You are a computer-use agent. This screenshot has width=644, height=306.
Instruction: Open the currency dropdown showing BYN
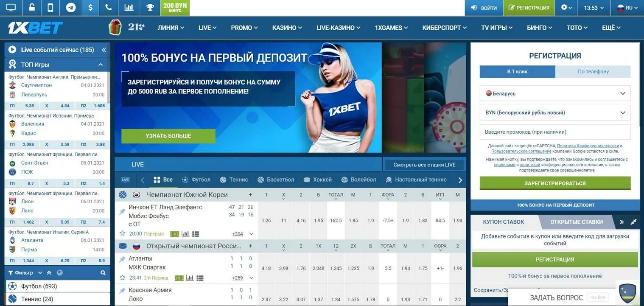(555, 112)
